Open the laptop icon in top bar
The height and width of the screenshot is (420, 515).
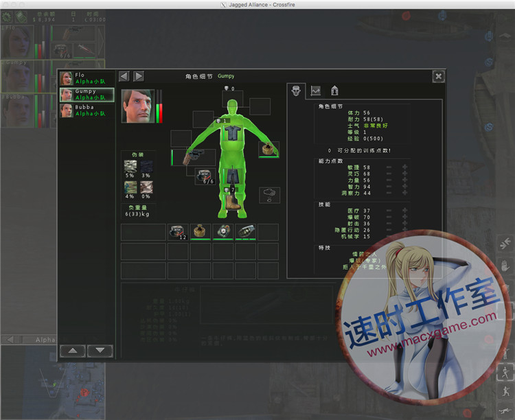click(21, 16)
